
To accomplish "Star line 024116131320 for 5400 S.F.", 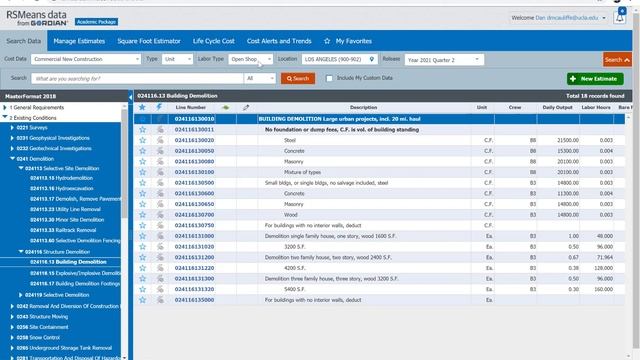I will 142,289.
